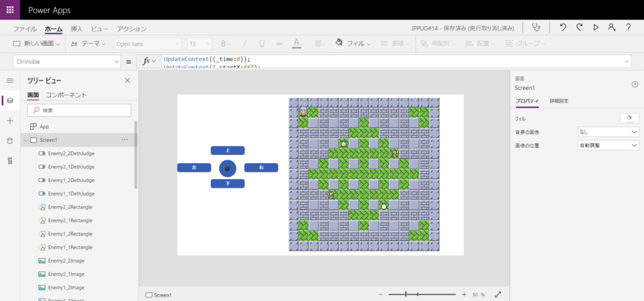The height and width of the screenshot is (301, 644).
Task: Click the 新しい画面 button
Action: point(37,44)
